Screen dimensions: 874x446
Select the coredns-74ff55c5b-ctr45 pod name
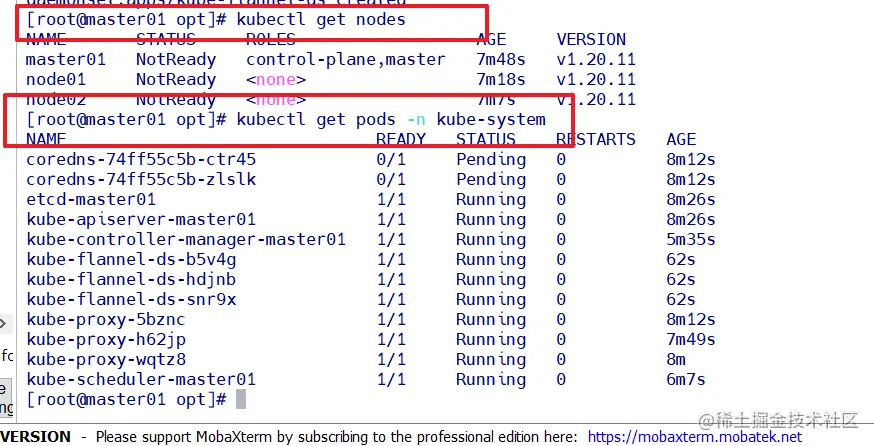tap(141, 159)
